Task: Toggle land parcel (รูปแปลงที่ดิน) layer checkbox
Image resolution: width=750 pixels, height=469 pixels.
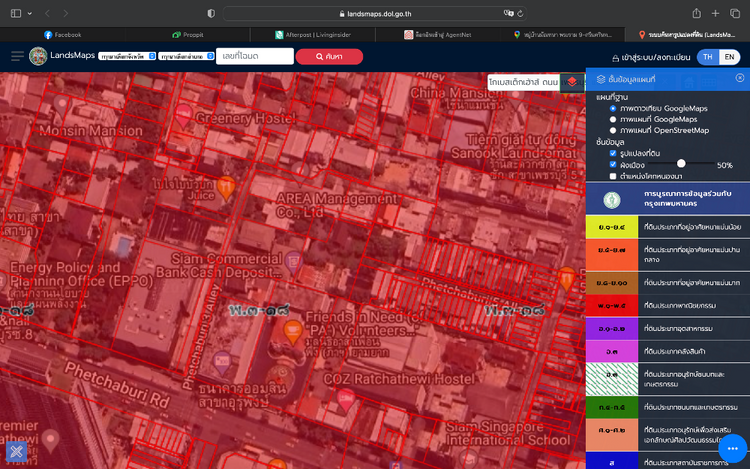Action: point(613,153)
